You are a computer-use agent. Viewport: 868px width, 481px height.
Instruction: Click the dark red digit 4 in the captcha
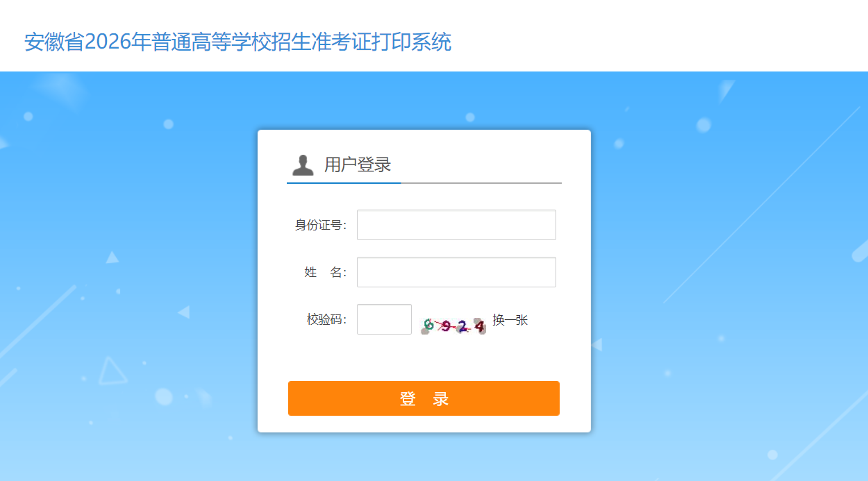click(478, 326)
